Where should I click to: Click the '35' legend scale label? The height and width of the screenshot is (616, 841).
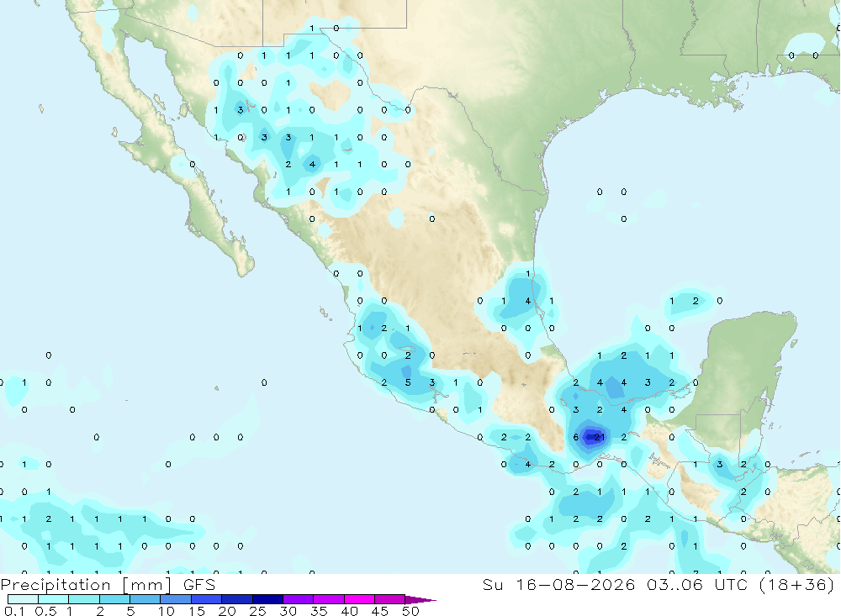pyautogui.click(x=319, y=611)
